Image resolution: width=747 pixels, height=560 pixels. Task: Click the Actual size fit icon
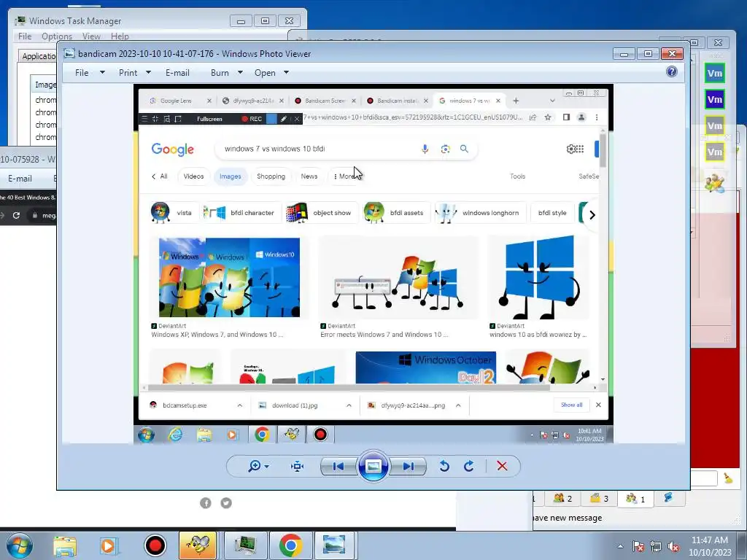tap(298, 466)
